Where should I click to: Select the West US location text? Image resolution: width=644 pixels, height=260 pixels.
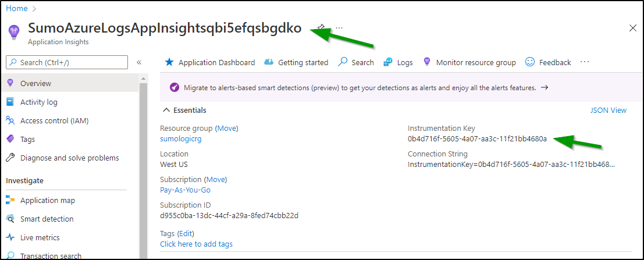pos(174,164)
